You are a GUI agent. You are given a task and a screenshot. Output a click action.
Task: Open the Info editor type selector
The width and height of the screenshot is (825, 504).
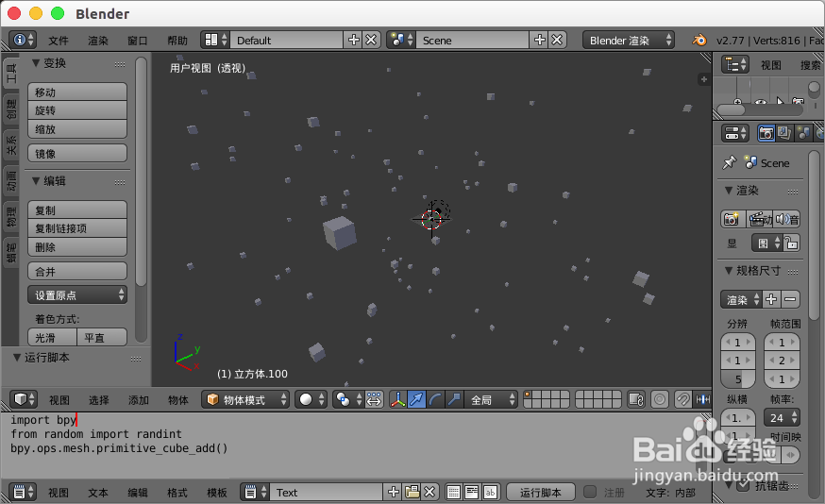23,40
